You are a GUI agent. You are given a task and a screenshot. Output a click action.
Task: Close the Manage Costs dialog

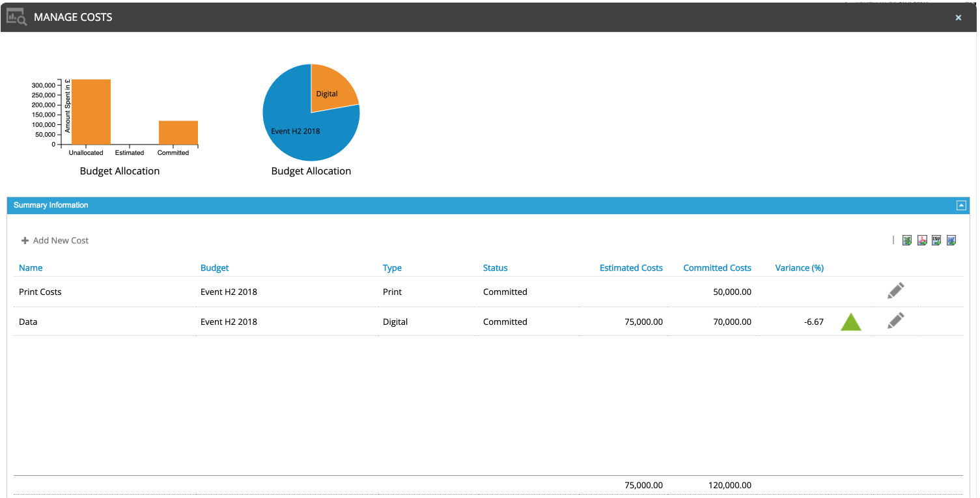[x=958, y=18]
